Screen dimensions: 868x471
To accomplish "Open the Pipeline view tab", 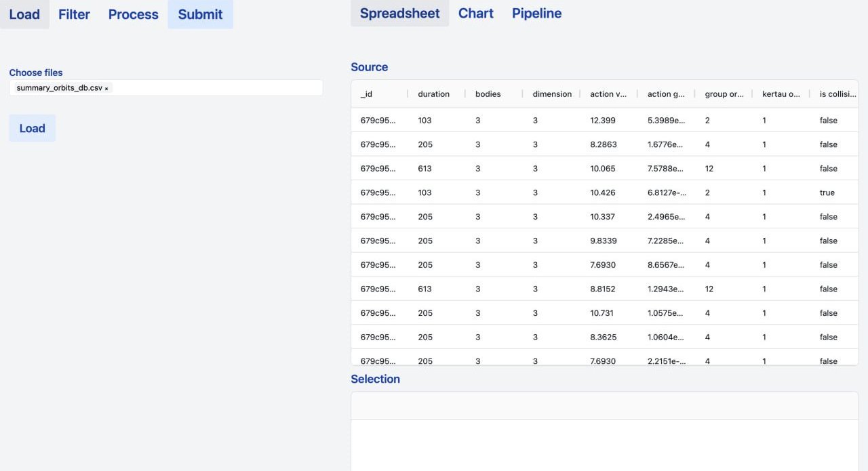I will pyautogui.click(x=536, y=13).
